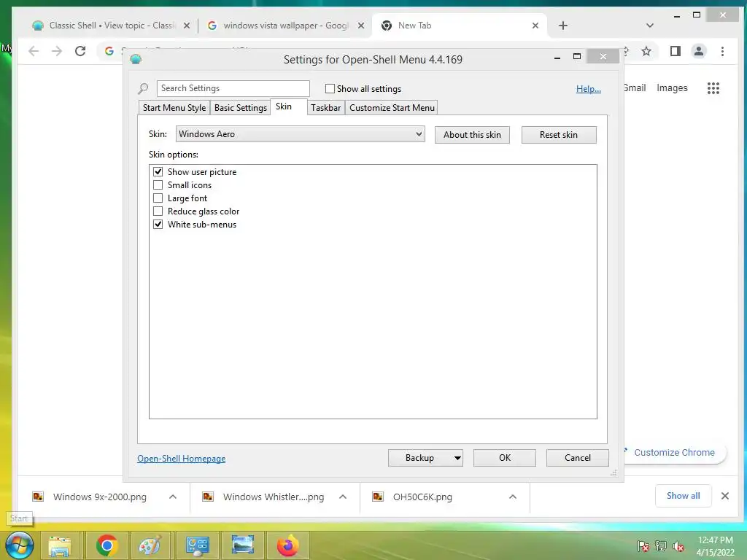Screen dimensions: 747x560
Task: Click Show all downloads button
Action: pyautogui.click(x=683, y=496)
